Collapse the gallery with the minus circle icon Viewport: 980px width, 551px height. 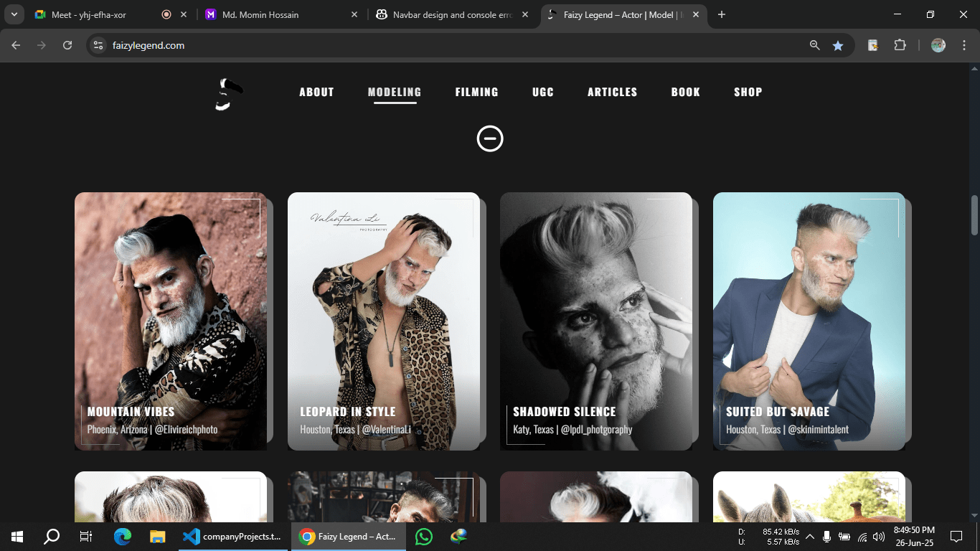click(x=490, y=138)
